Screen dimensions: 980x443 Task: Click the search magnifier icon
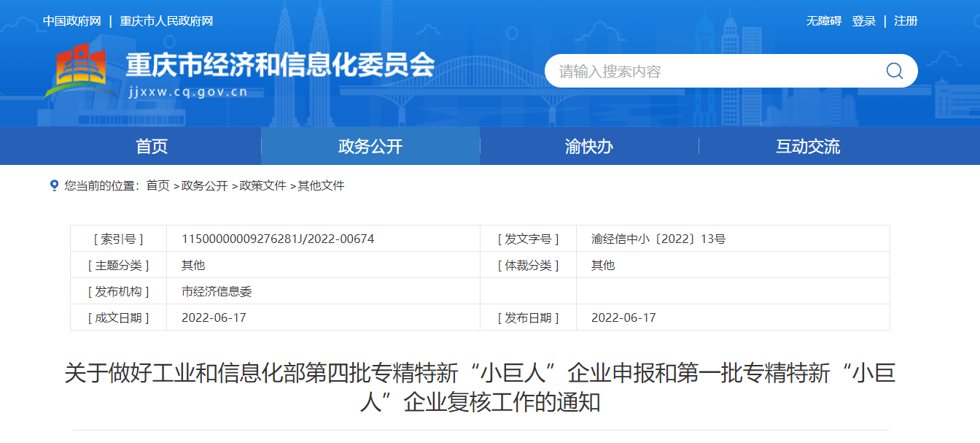(x=894, y=71)
